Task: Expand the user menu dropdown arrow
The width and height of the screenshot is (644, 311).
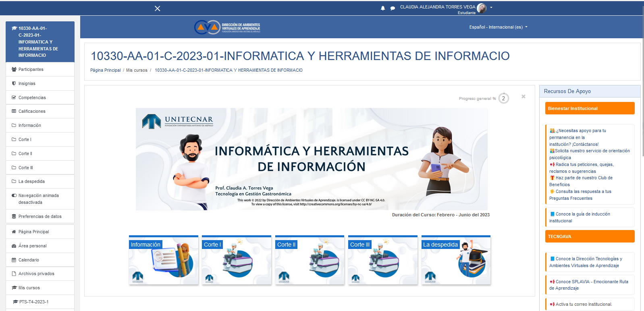Action: (491, 7)
